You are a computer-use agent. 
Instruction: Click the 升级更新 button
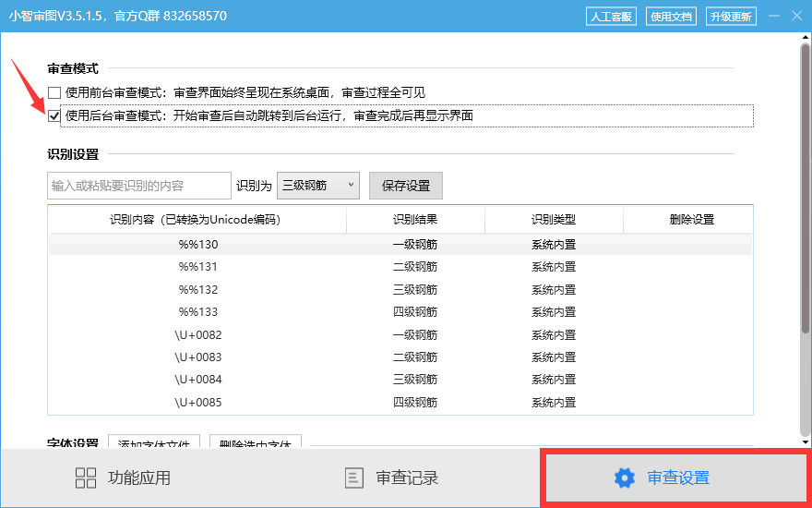(731, 16)
